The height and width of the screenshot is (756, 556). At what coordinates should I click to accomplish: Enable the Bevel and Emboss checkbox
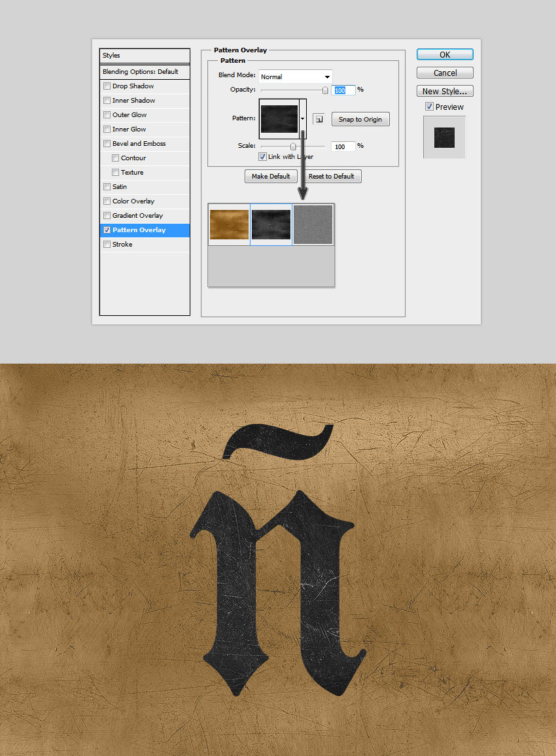point(107,144)
